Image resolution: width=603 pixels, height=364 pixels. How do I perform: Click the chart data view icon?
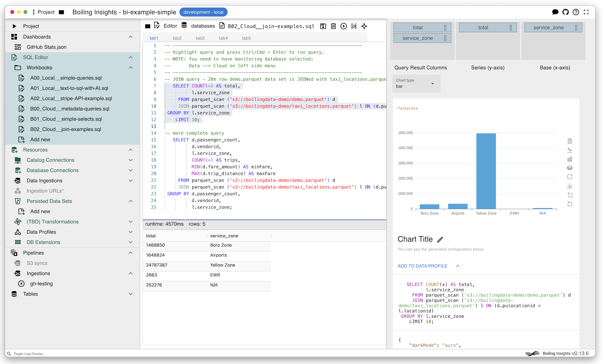point(570,141)
